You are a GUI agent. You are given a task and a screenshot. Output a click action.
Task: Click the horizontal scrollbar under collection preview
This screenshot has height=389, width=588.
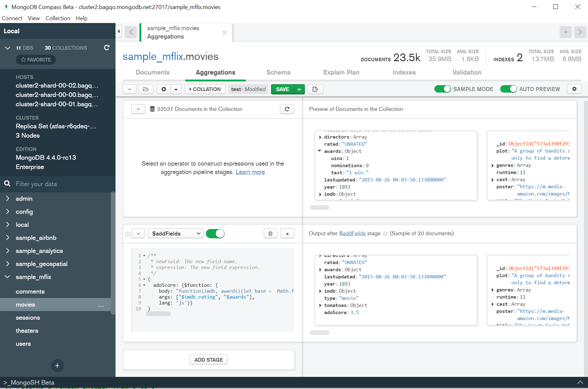pyautogui.click(x=319, y=207)
